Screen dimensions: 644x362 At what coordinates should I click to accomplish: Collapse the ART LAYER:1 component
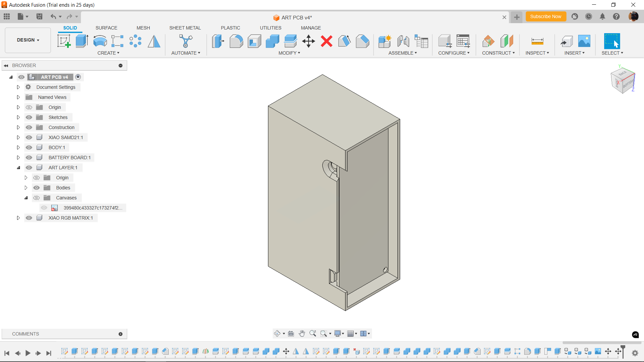(x=18, y=168)
